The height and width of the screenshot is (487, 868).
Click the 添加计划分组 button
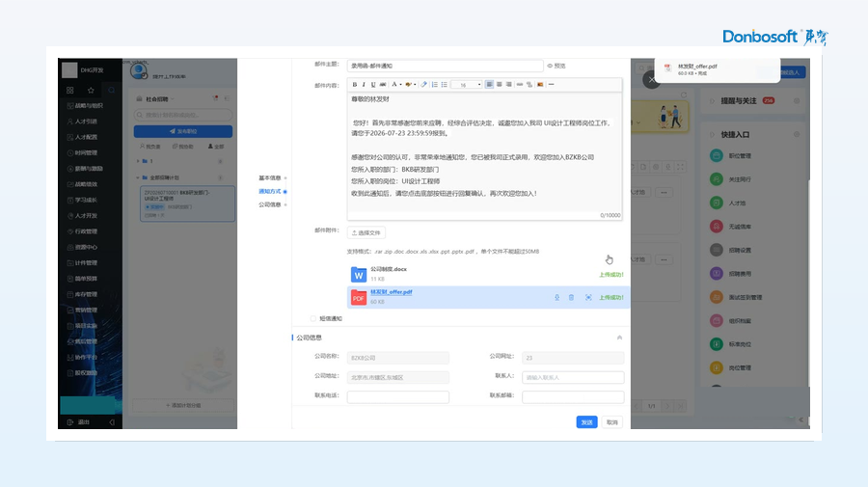coord(183,406)
